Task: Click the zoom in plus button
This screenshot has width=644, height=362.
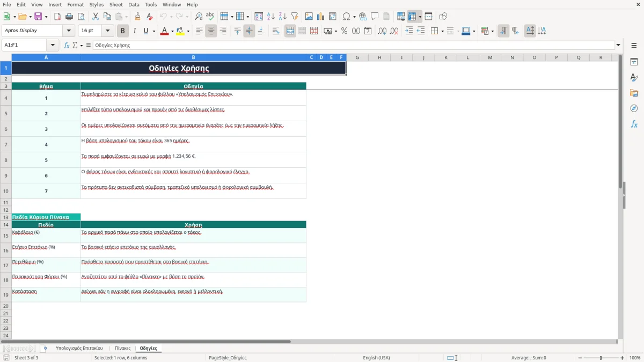Action: [x=623, y=358]
